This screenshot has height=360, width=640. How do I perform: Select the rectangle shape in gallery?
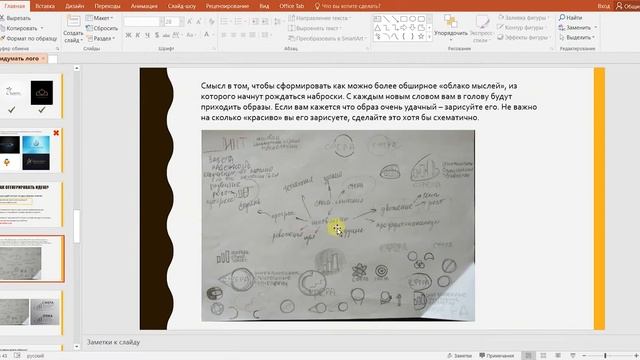404,19
